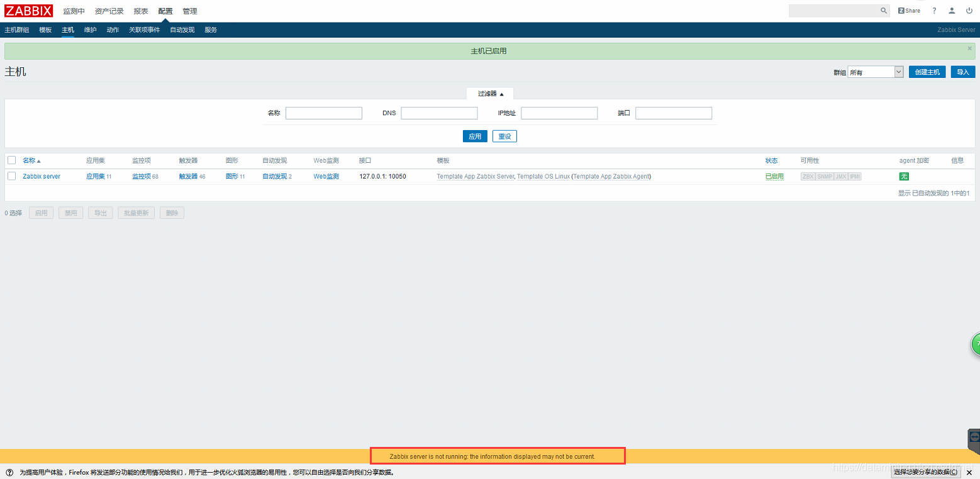Click the Zabbix Server label in submenu bar
Screen dimensions: 980x479
(x=956, y=30)
